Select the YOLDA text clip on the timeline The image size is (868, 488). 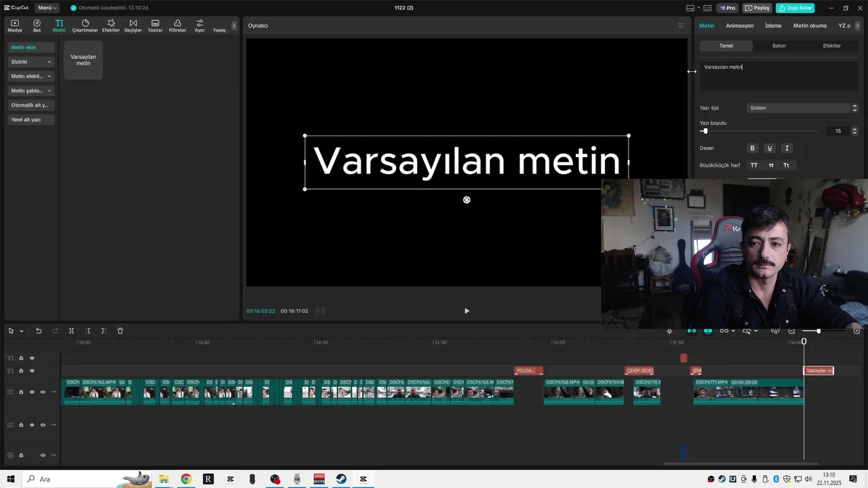(x=528, y=371)
